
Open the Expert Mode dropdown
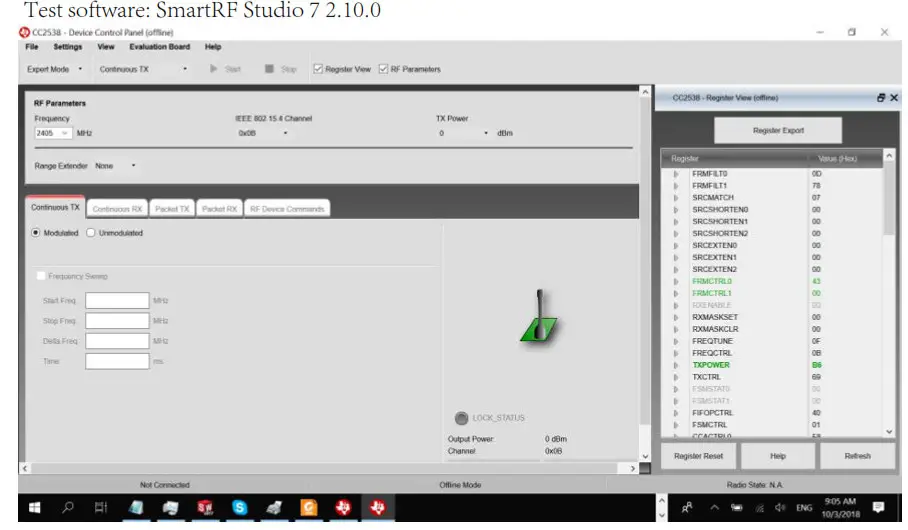tap(55, 69)
